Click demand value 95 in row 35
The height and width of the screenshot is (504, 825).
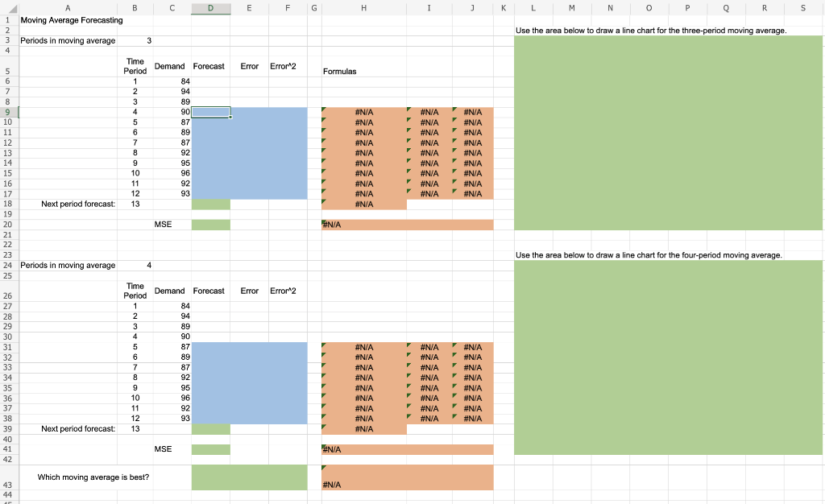click(185, 388)
